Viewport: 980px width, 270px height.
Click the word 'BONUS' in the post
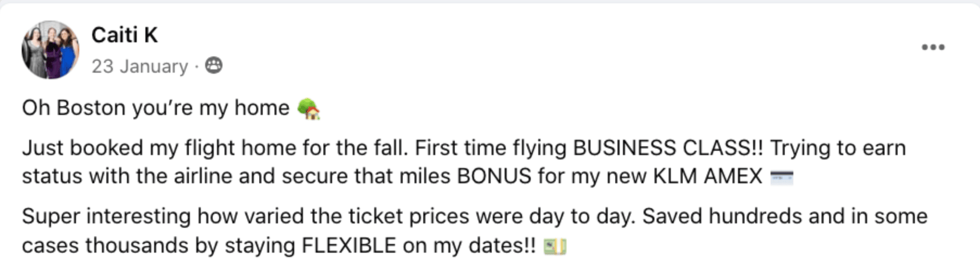(x=494, y=176)
